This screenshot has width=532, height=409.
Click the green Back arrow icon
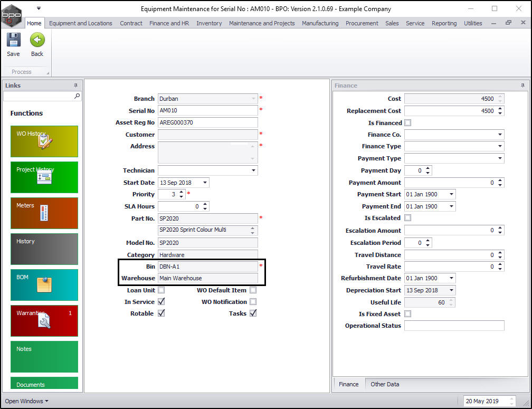pyautogui.click(x=37, y=40)
